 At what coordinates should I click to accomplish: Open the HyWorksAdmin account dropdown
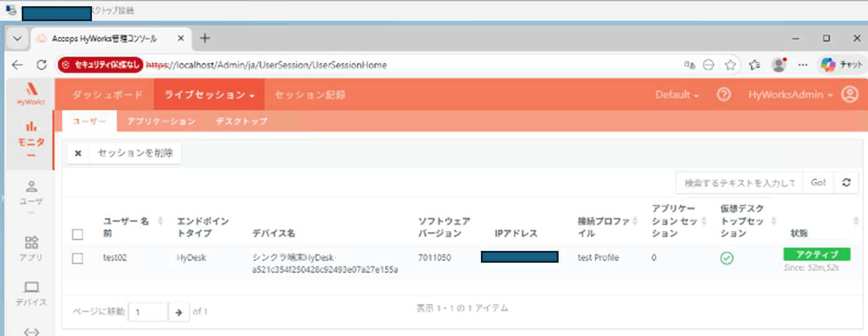[x=790, y=95]
